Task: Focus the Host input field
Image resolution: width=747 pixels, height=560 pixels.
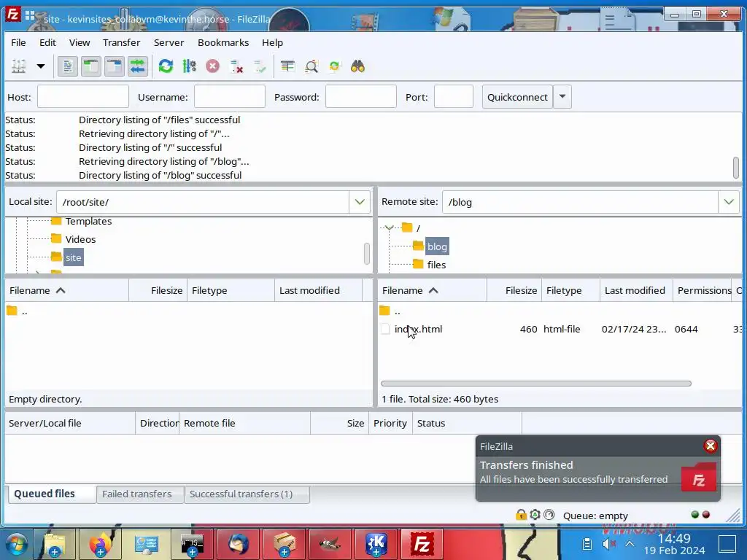Action: tap(83, 97)
